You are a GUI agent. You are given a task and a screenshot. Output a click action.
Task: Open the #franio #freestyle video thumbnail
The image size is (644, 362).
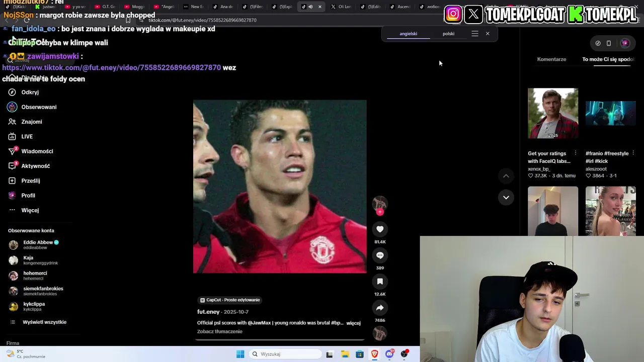click(x=611, y=113)
